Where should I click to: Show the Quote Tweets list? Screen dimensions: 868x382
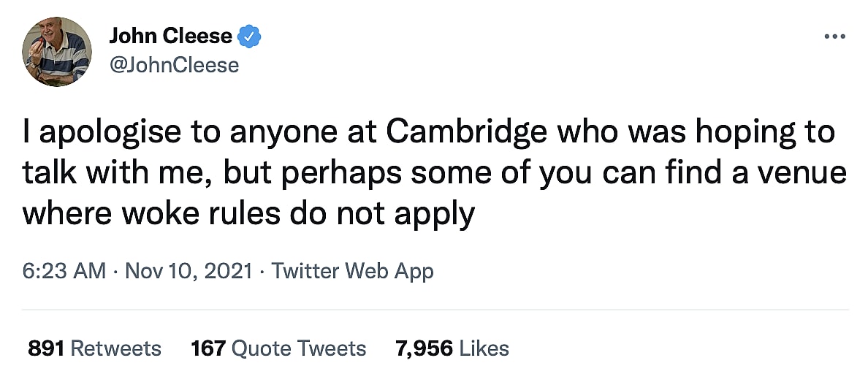click(x=298, y=348)
